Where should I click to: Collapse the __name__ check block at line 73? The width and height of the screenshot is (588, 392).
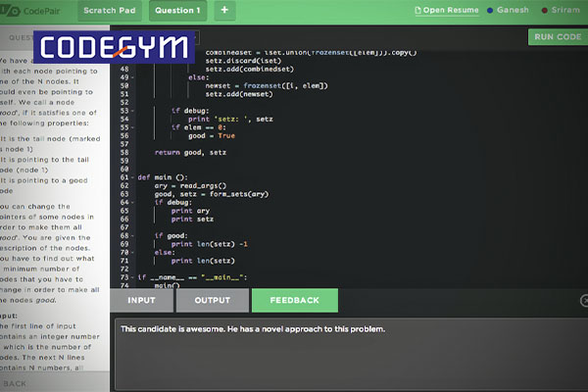pyautogui.click(x=131, y=277)
